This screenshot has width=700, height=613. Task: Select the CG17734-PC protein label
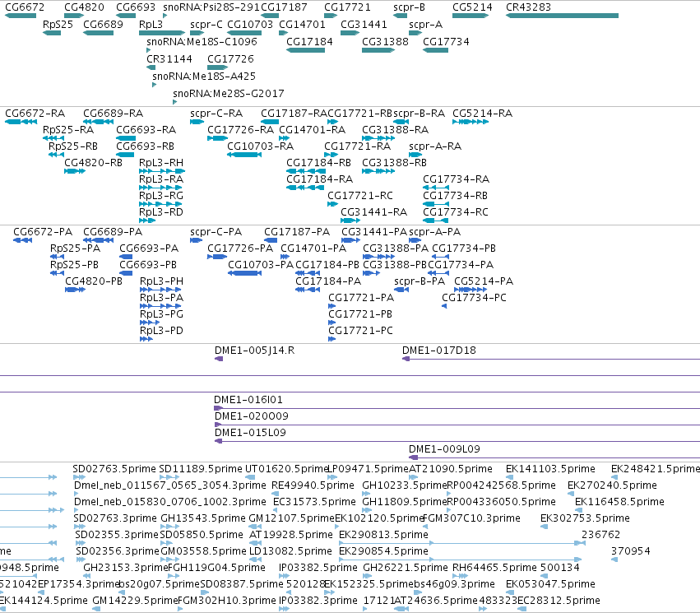[474, 298]
